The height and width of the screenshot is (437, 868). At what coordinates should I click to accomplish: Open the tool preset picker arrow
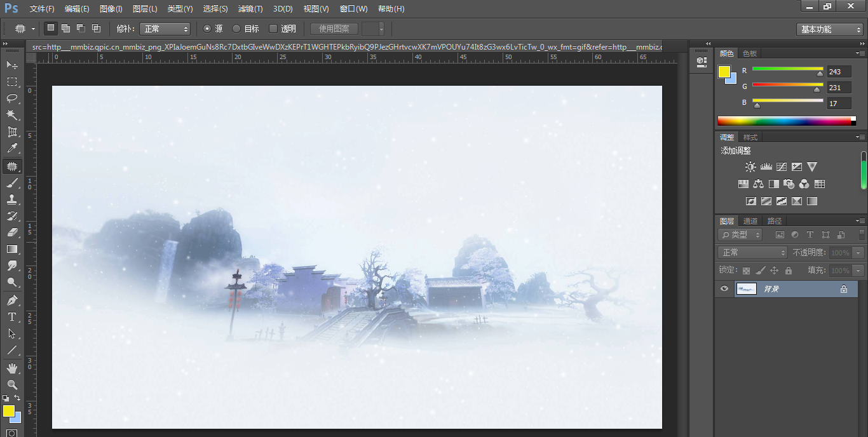click(x=33, y=29)
